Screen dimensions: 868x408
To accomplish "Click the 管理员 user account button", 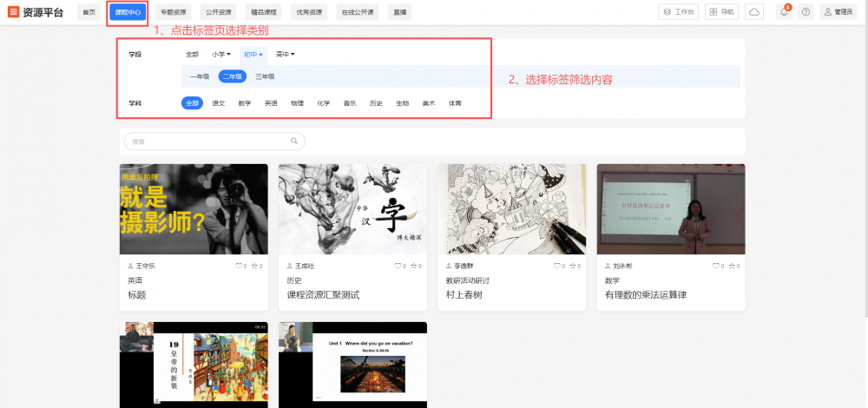I will [x=838, y=12].
